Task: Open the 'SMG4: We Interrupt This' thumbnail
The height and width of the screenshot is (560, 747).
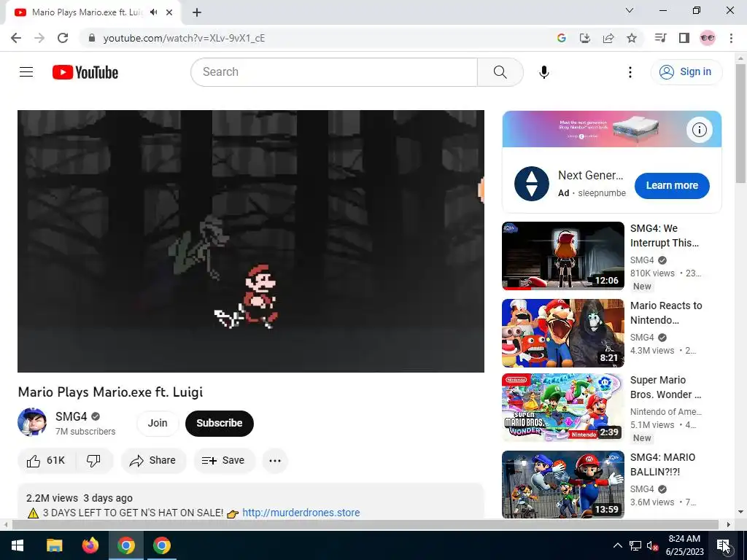Action: 563,256
